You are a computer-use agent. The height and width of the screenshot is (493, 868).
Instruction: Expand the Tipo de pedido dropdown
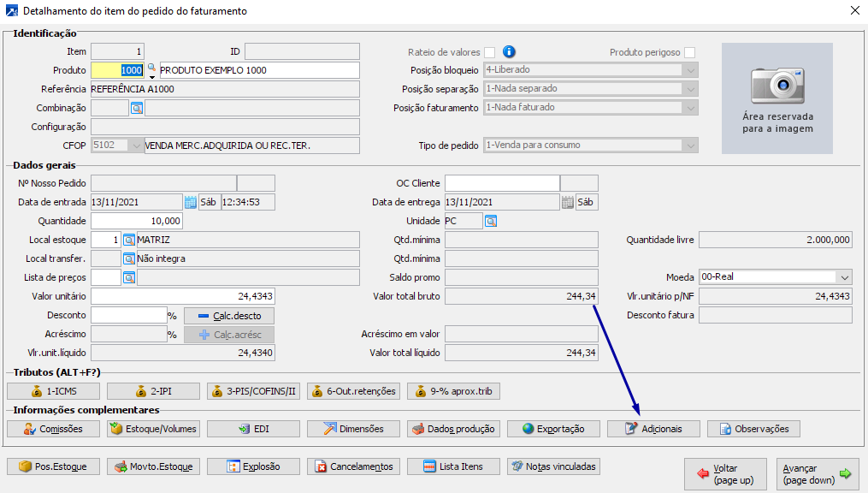click(x=690, y=146)
